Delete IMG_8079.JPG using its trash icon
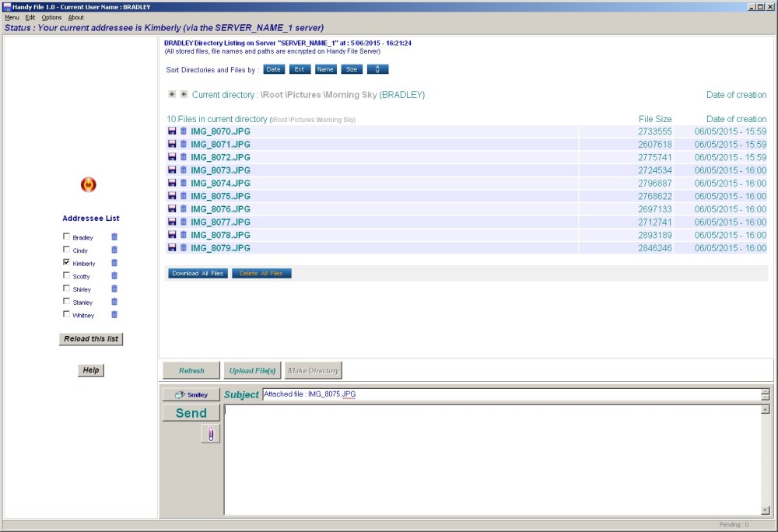The width and height of the screenshot is (778, 532). [x=184, y=247]
